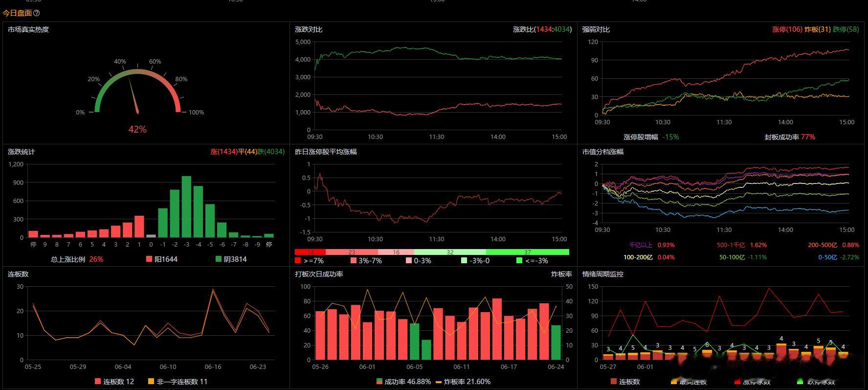Viewport: 868px width, 390px height.
Task: Click the 涨停(106) indicator in 强弱对比
Action: point(787,29)
